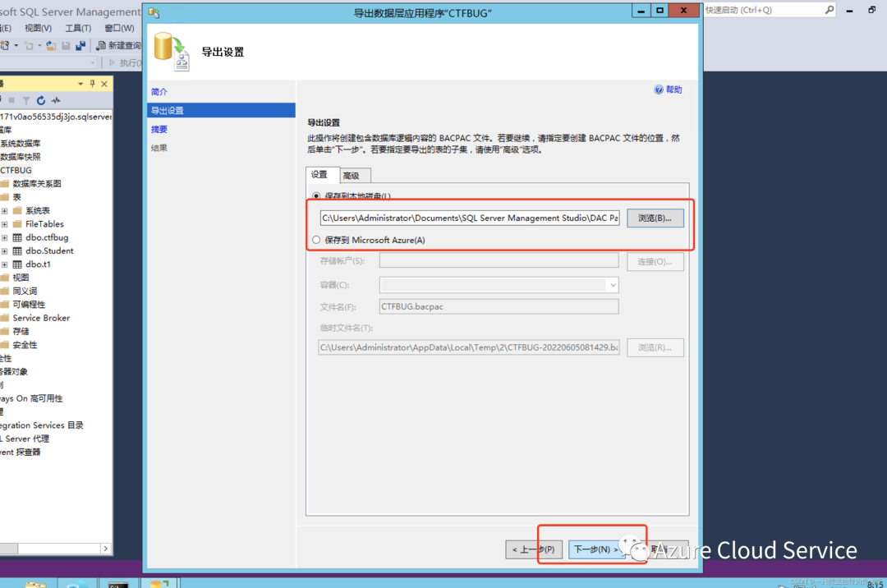Select the 数据库快照 tree node
887x588 pixels.
(x=21, y=157)
